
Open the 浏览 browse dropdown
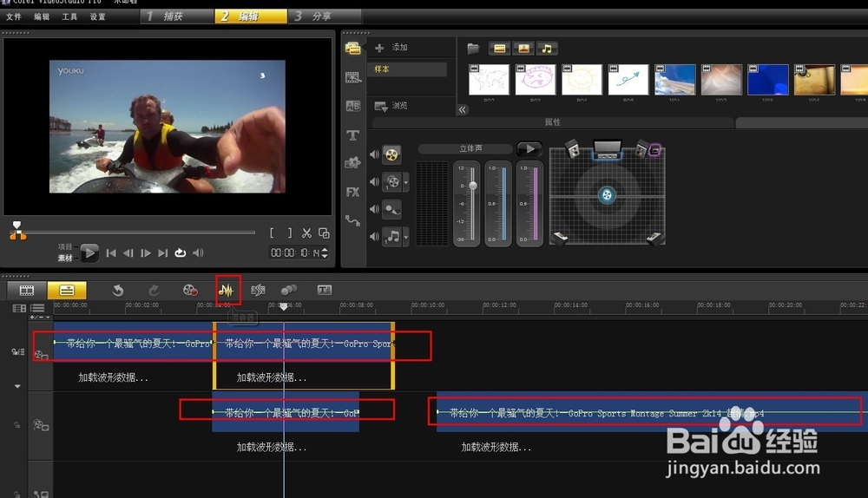[x=391, y=106]
